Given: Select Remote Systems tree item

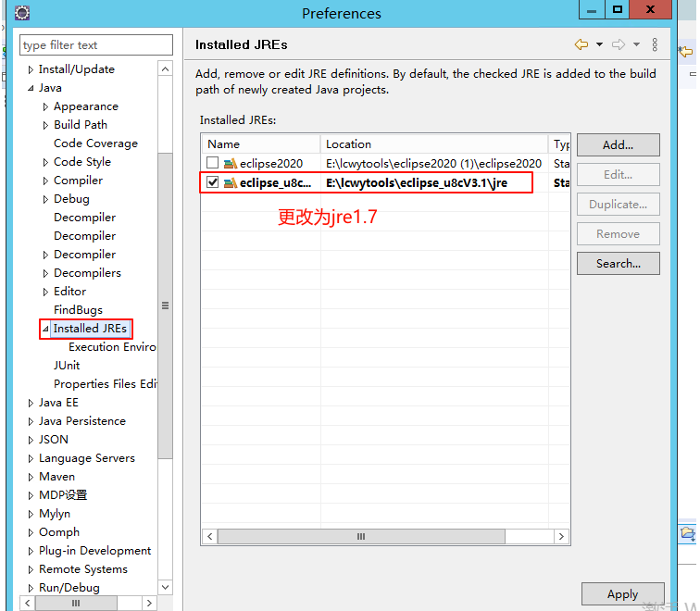Looking at the screenshot, I should [83, 569].
